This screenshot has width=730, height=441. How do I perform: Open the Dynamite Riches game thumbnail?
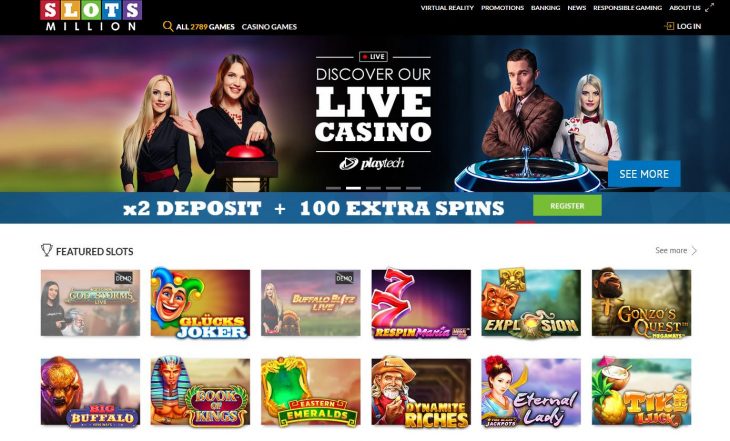pyautogui.click(x=421, y=392)
